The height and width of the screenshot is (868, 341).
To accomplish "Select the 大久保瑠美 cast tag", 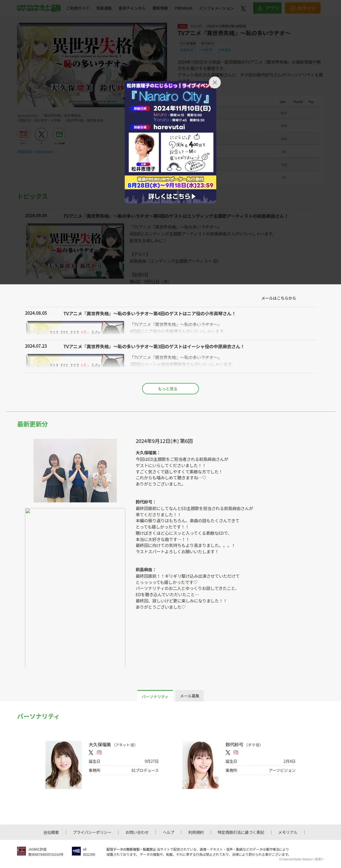I will point(188,43).
